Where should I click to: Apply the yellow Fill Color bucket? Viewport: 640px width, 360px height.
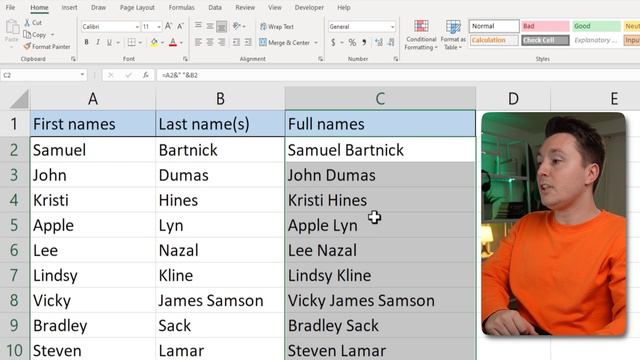tap(154, 42)
